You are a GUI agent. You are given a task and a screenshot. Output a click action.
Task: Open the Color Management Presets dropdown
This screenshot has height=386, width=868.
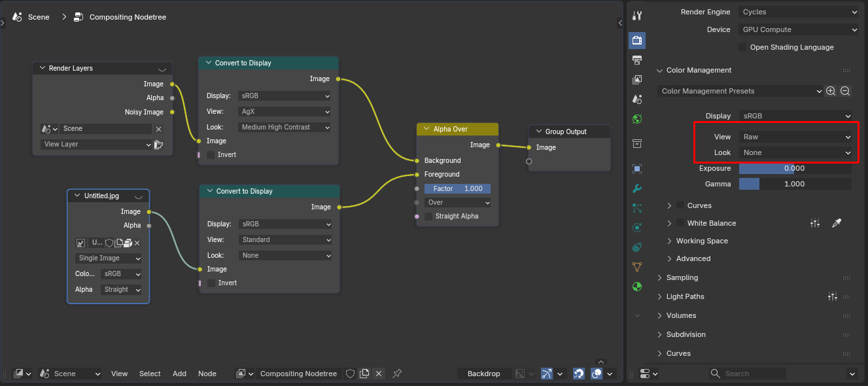click(x=740, y=91)
